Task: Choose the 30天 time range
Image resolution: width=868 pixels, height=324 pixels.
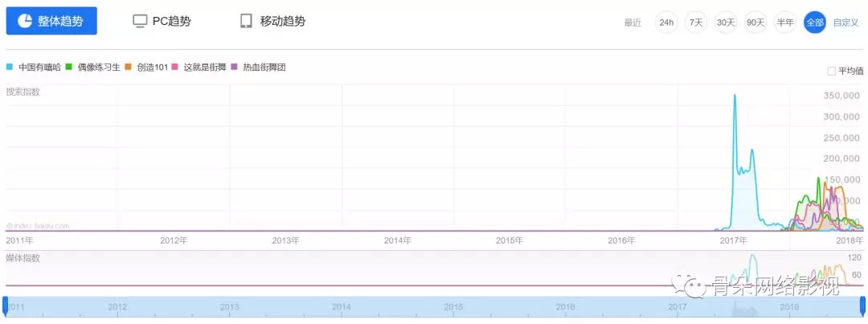Action: 726,23
